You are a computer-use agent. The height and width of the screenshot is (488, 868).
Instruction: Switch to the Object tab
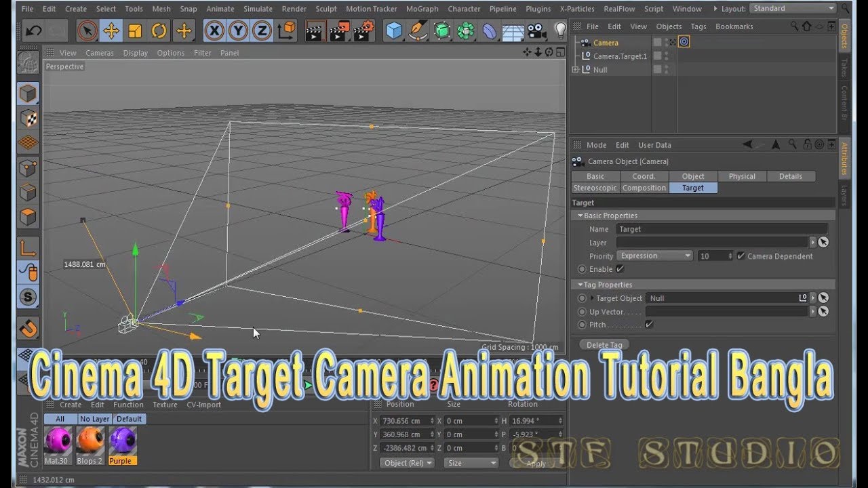click(693, 176)
